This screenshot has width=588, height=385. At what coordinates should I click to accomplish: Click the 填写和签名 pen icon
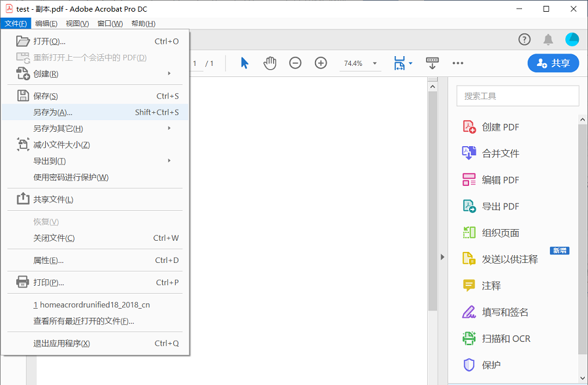(x=468, y=312)
